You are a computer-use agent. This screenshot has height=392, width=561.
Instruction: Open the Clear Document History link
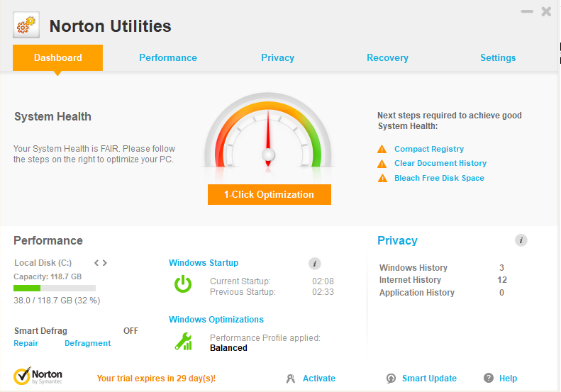tap(440, 164)
